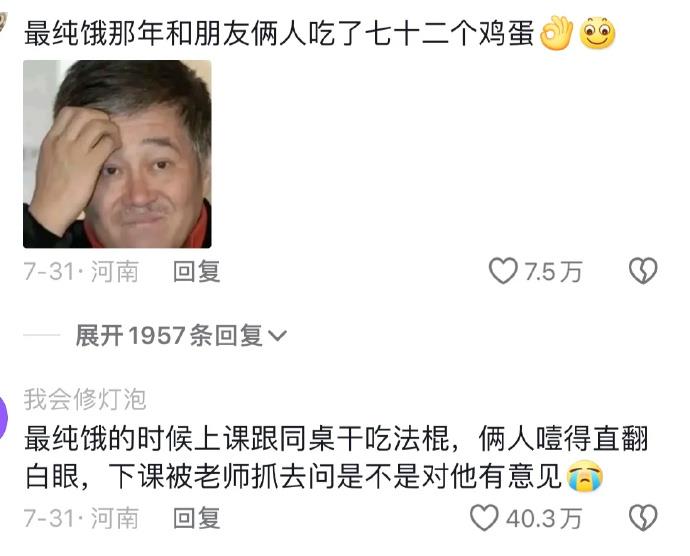Like the baguette comment with 40.3万 heart
Screen dimensions: 690x556
point(484,518)
